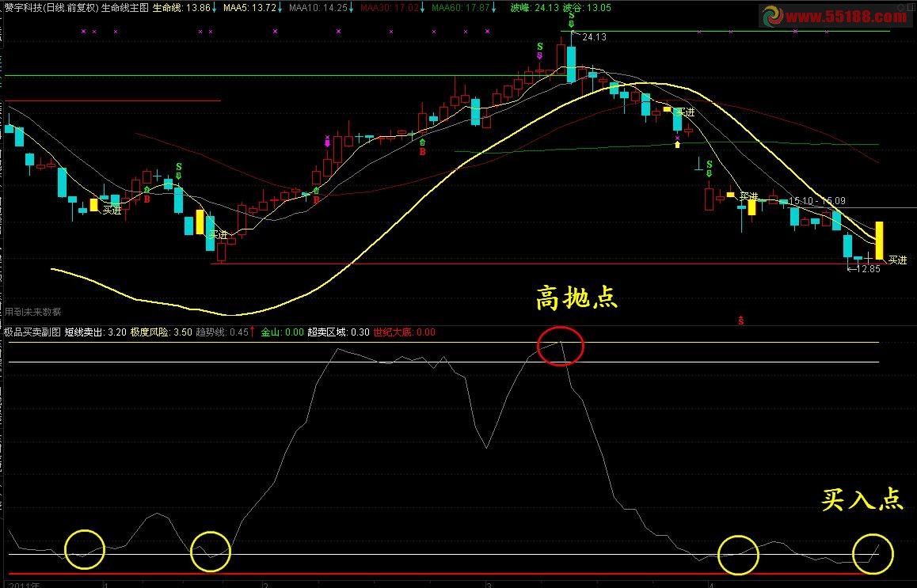Screen dimensions: 917x588
Task: Click a magenta star marker along the chart top
Action: [83, 32]
